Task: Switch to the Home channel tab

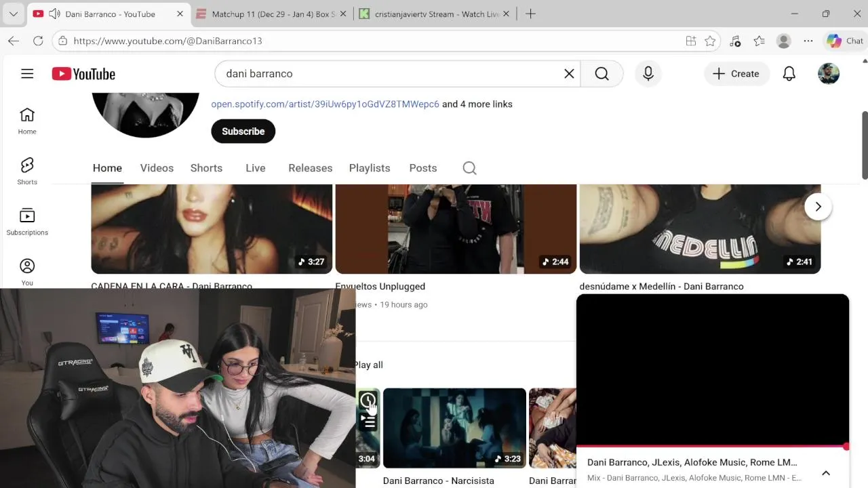Action: [107, 168]
